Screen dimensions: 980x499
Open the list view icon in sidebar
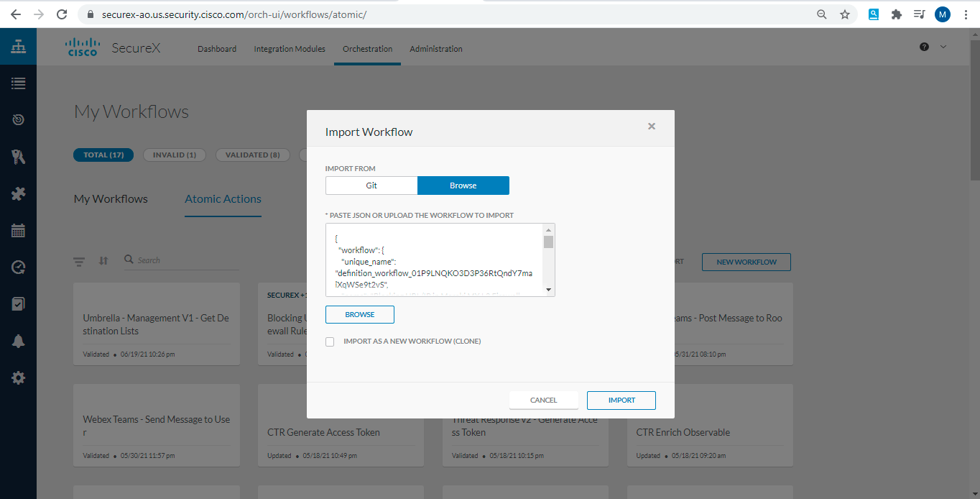point(18,83)
